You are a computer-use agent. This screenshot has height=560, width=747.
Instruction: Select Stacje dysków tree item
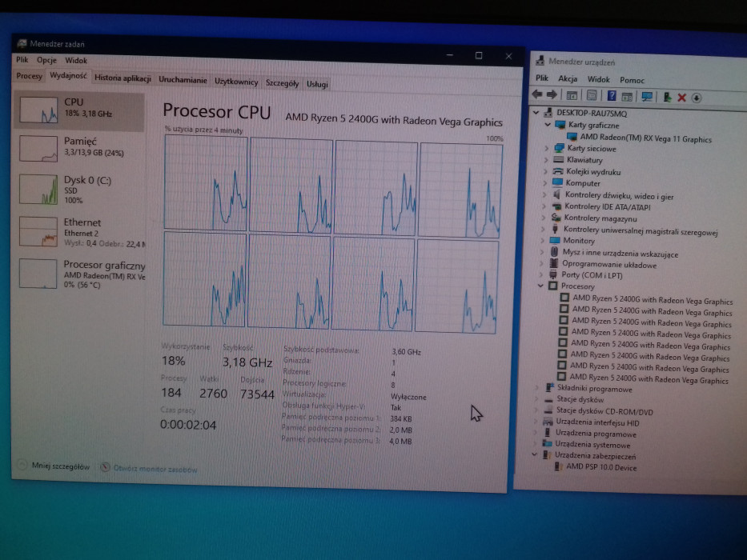(580, 399)
